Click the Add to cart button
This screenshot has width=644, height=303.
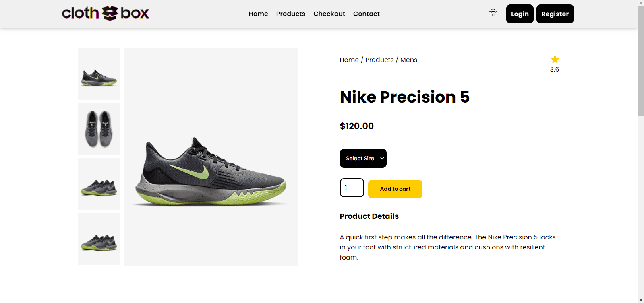[395, 189]
